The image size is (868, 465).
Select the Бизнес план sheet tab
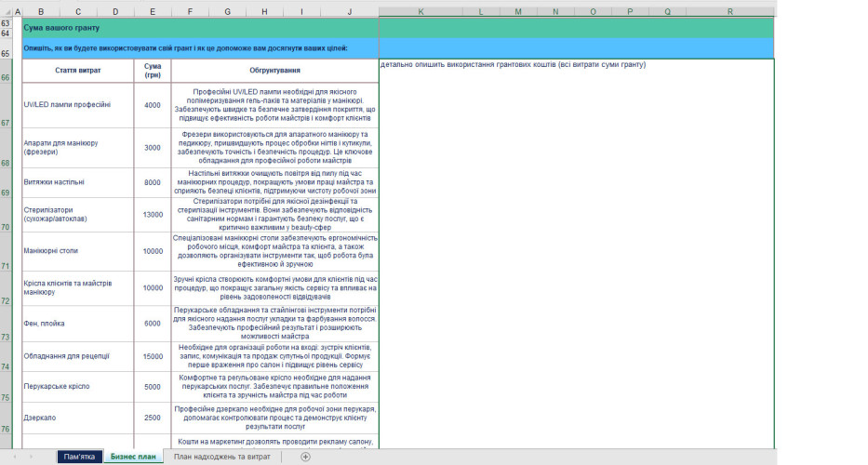coord(133,457)
